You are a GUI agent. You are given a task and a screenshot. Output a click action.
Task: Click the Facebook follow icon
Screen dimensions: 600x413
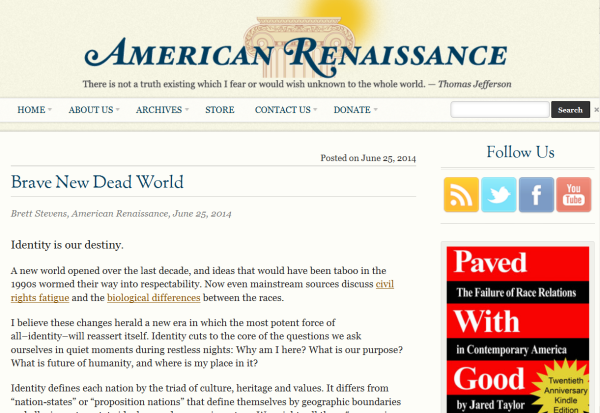(x=536, y=194)
